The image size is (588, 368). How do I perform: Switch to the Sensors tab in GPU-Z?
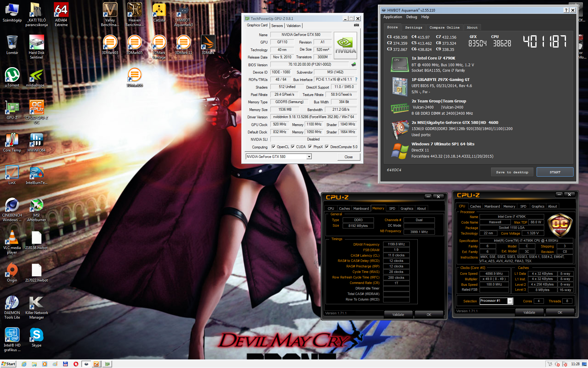coord(277,26)
